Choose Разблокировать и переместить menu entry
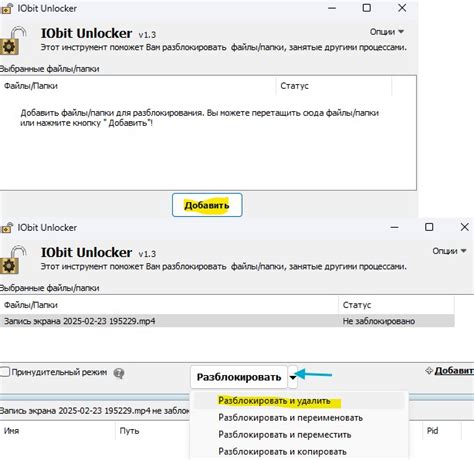 click(284, 435)
